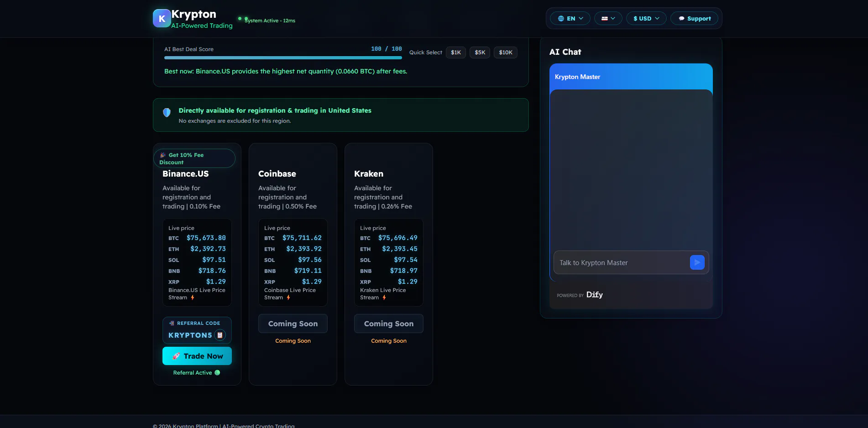Click Coinbase BNB price $719.11
The image size is (868, 428).
coord(308,271)
